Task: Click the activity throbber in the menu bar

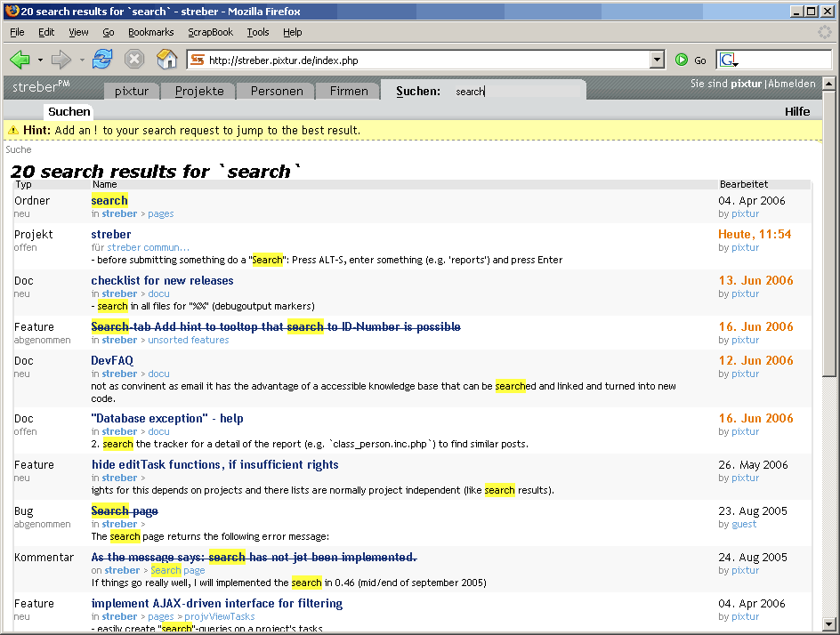Action: pyautogui.click(x=825, y=32)
